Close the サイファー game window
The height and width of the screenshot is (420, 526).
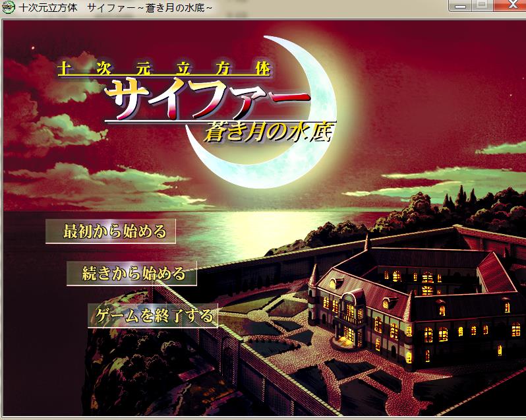coord(510,5)
